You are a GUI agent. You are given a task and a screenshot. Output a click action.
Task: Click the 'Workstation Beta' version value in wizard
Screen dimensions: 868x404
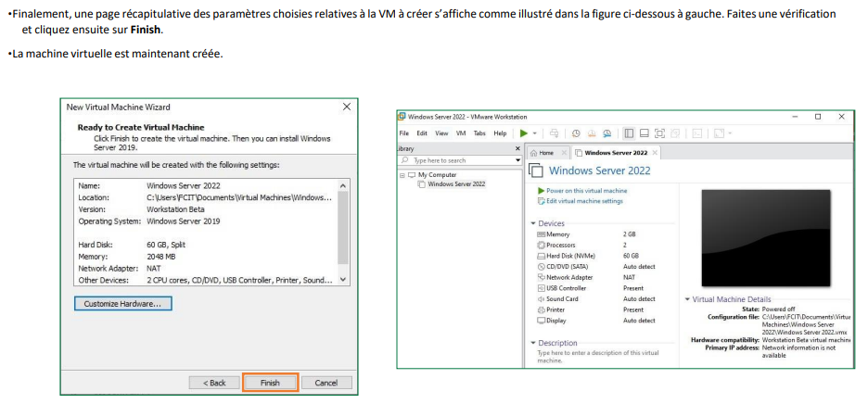(175, 209)
